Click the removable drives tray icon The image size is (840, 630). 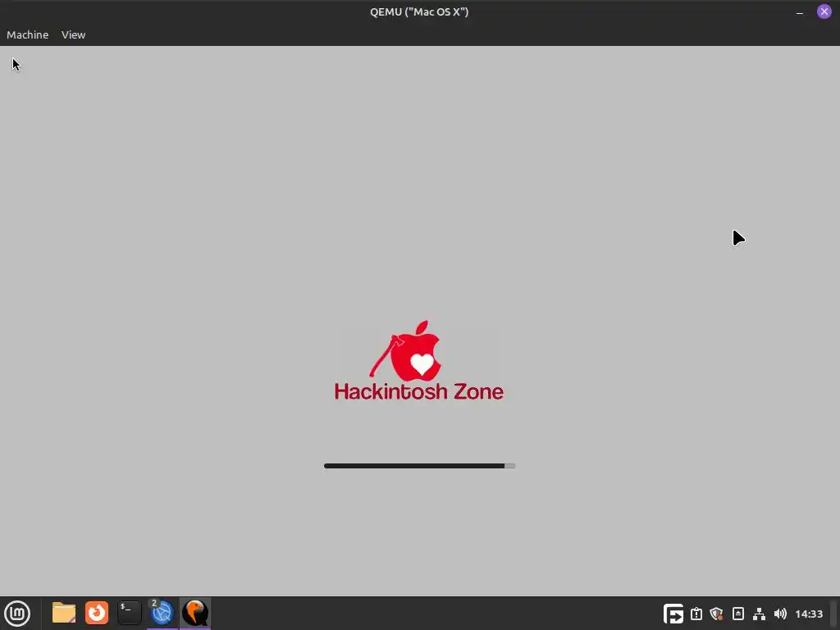coord(738,614)
